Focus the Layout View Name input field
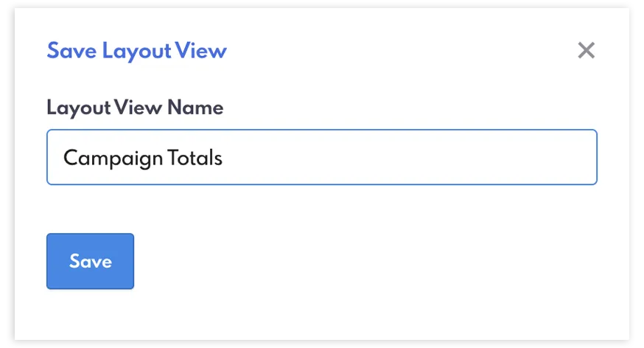 click(321, 157)
